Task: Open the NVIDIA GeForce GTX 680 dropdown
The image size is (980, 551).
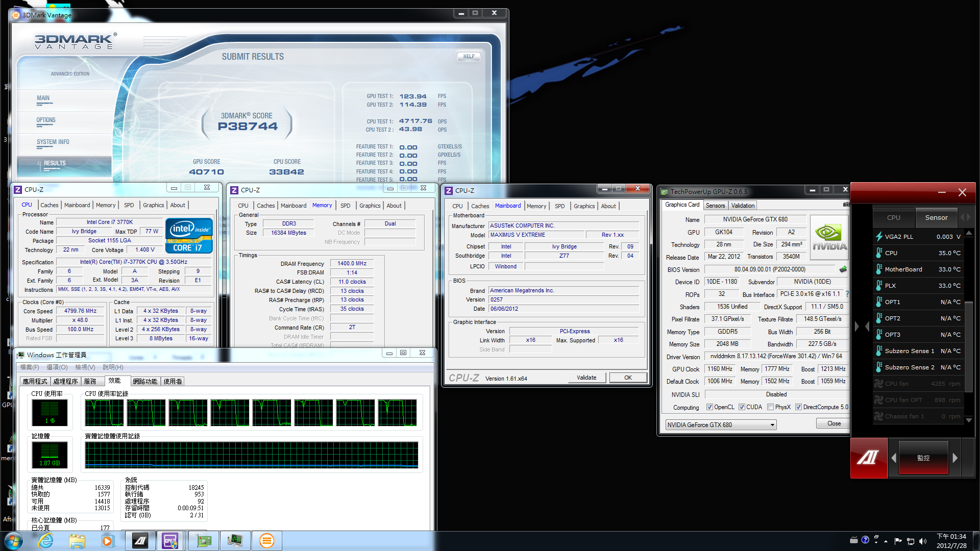Action: tap(721, 425)
